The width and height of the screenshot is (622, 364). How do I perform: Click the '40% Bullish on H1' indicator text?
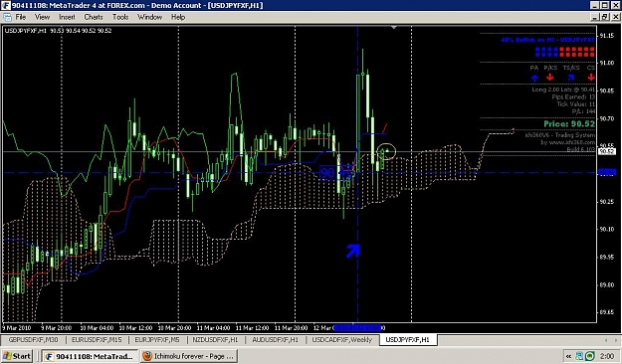point(547,40)
